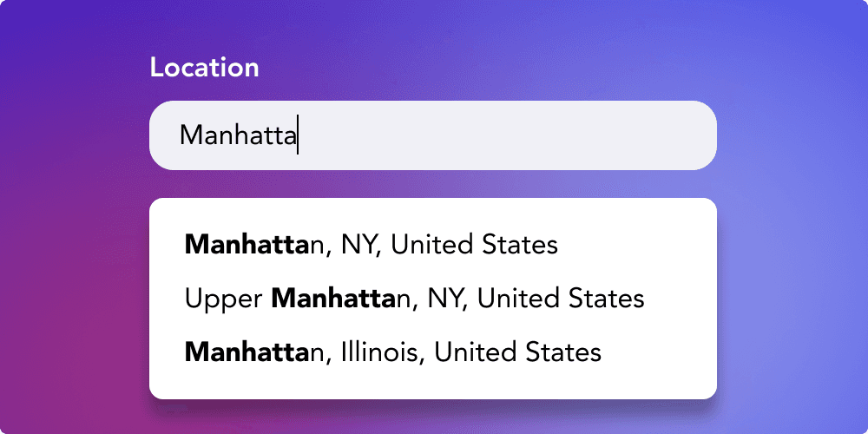868x434 pixels.
Task: Click blank area right of first suggestion
Action: coord(642,245)
